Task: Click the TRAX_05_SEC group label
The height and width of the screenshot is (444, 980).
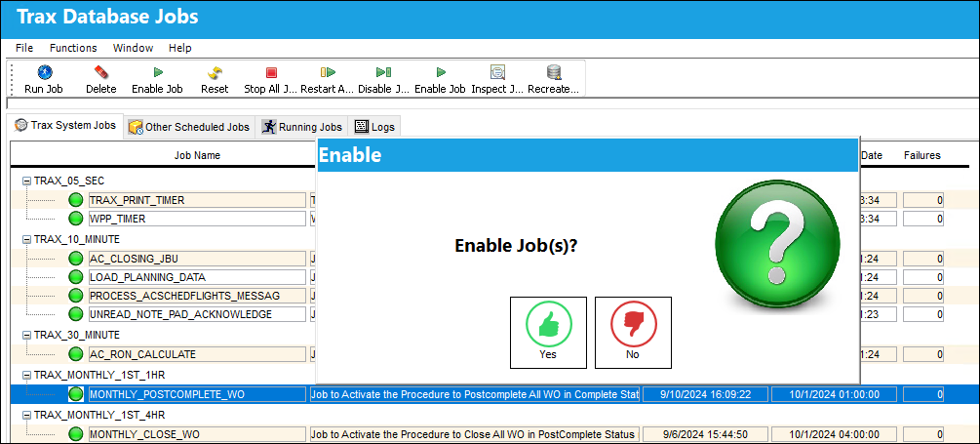Action: pyautogui.click(x=69, y=181)
